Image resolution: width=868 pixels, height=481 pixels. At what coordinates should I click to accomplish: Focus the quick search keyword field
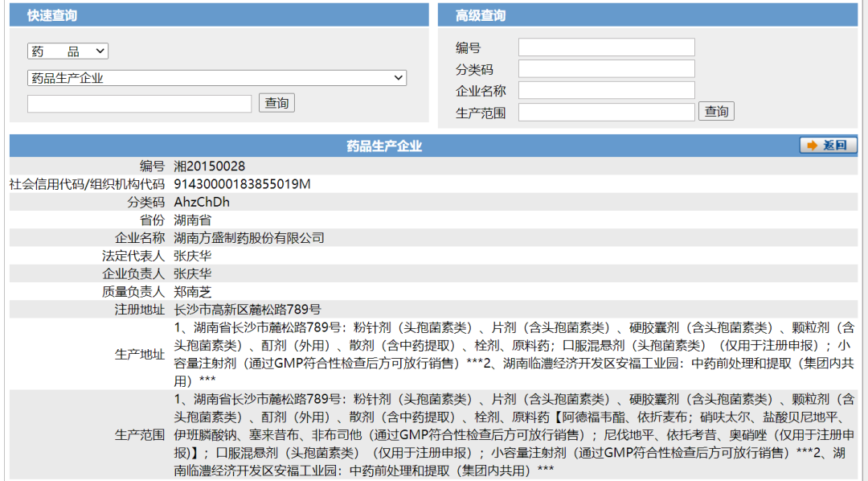(139, 104)
